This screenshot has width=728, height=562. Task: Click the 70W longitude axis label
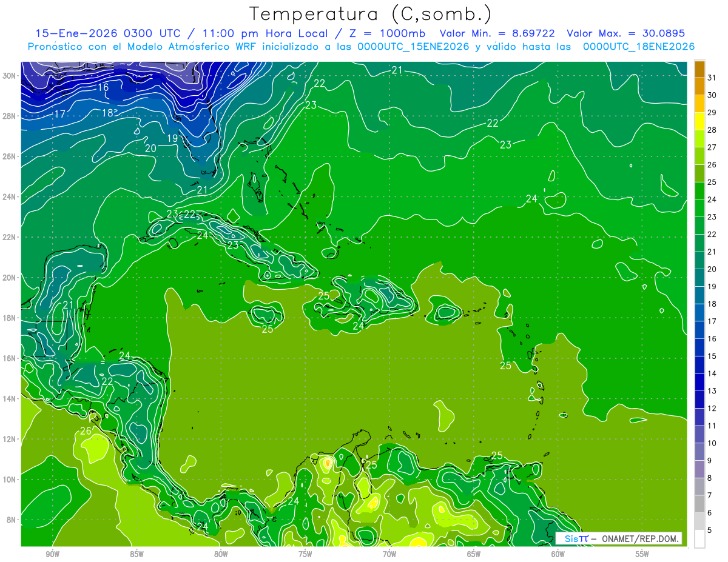pos(389,554)
